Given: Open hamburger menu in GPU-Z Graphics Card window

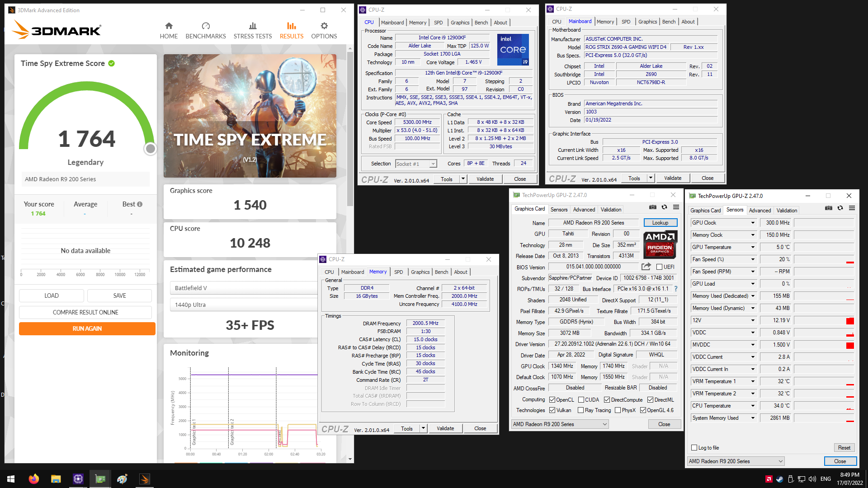Looking at the screenshot, I should [x=676, y=207].
